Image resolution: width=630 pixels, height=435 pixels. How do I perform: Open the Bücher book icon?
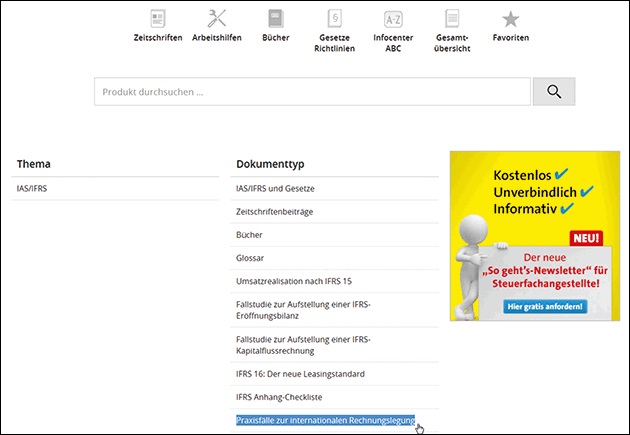point(275,19)
